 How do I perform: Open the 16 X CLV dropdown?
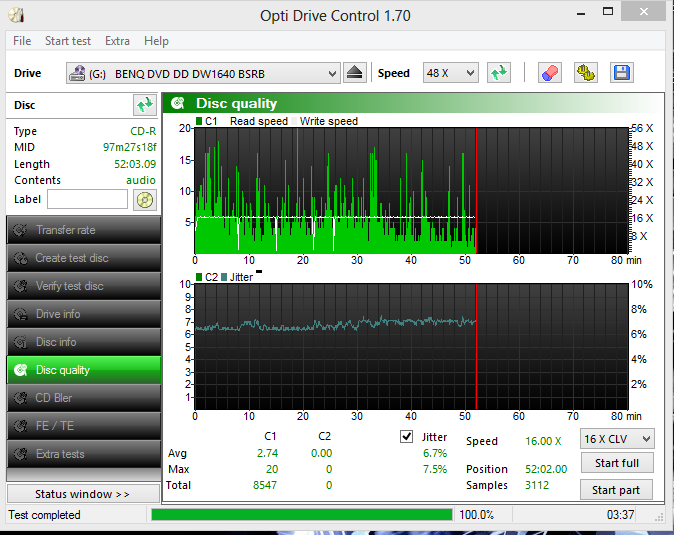pyautogui.click(x=617, y=439)
